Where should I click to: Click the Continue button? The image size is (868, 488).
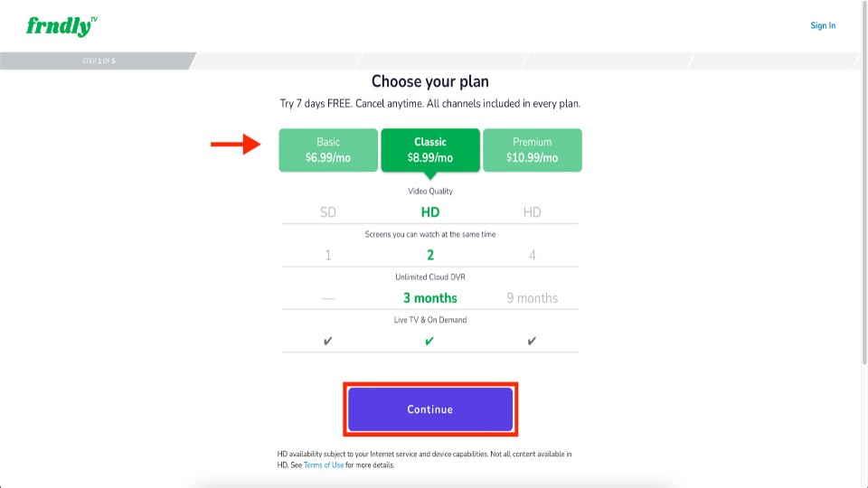click(x=430, y=409)
